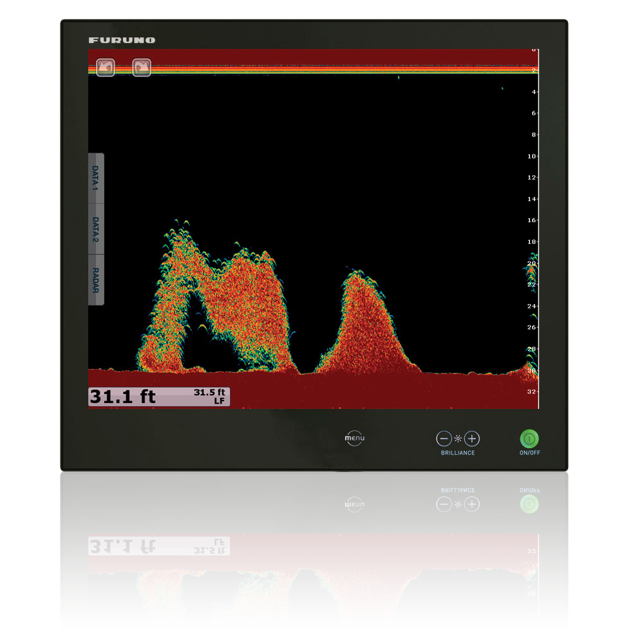Tap the 31.1 ft depth readout box
This screenshot has height=644, width=644.
(x=122, y=397)
